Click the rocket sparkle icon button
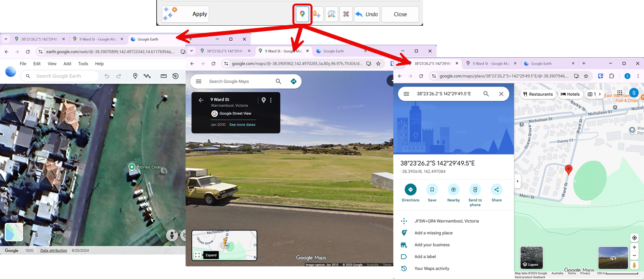644x279 pixels. coord(316,14)
